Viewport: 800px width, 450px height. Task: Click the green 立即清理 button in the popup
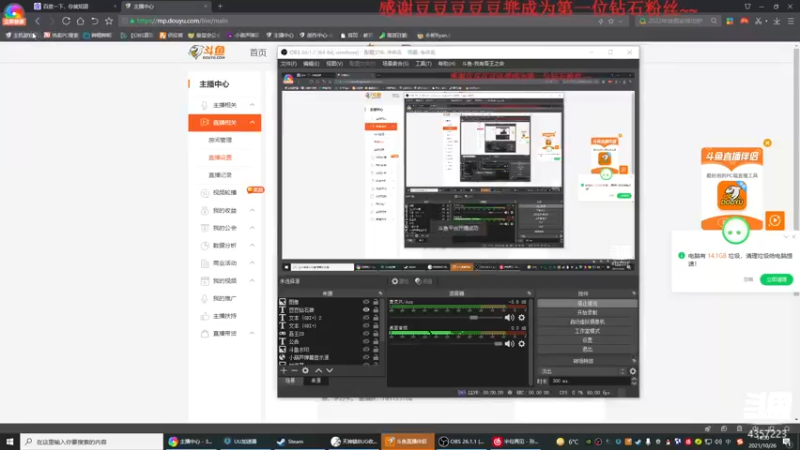point(776,280)
